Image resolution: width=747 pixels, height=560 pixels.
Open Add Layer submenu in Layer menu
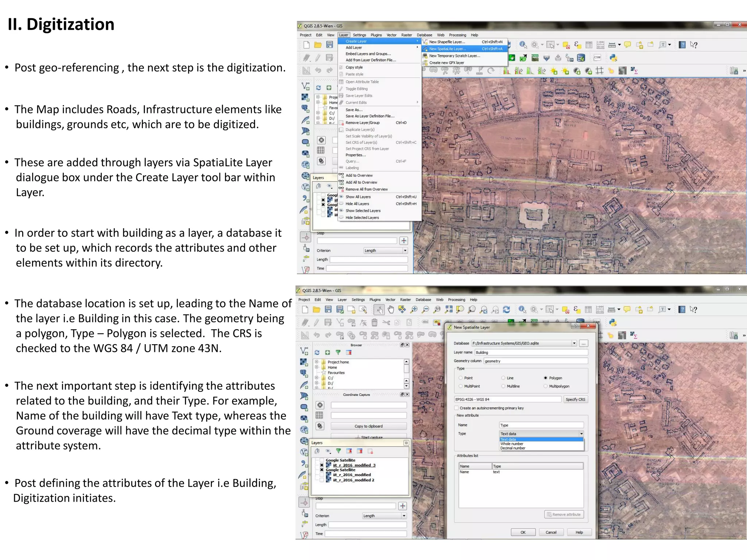pyautogui.click(x=379, y=47)
